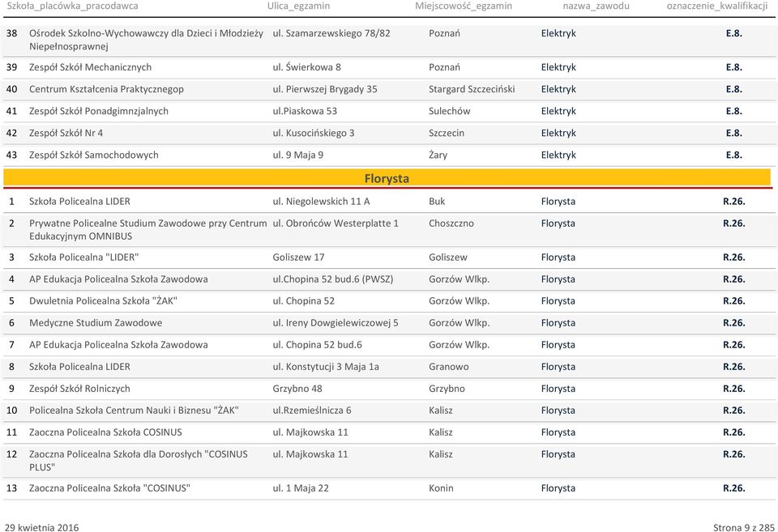Click ul. Konstytucji 3 Maja 1a
This screenshot has height=532, width=778.
[326, 366]
